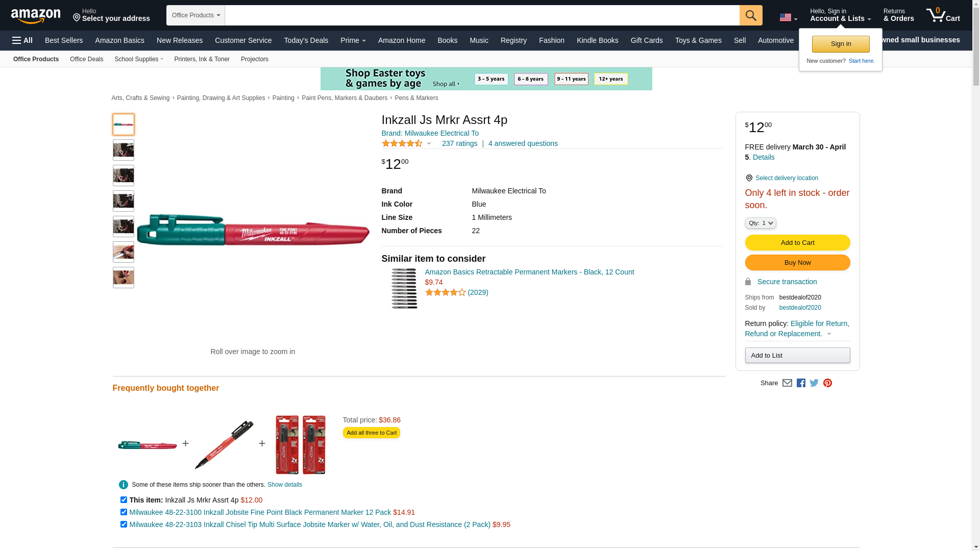Open the shopping cart icon

pos(942,15)
